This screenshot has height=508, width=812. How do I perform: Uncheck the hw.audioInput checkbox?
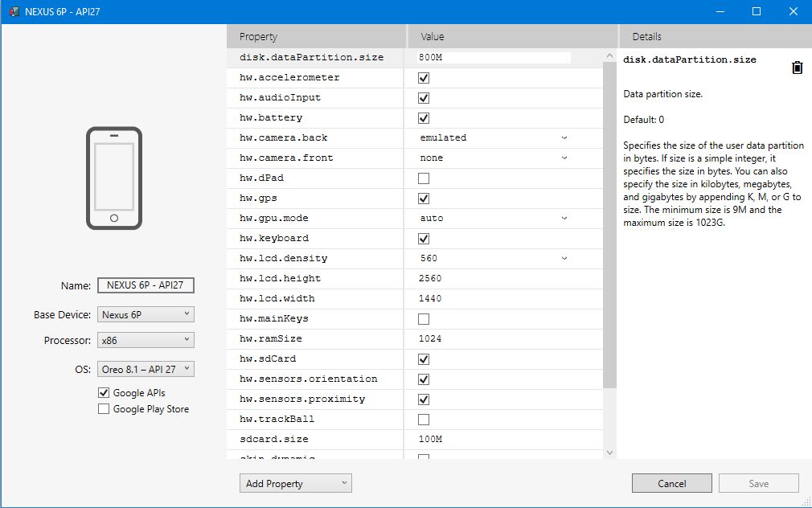[x=424, y=98]
